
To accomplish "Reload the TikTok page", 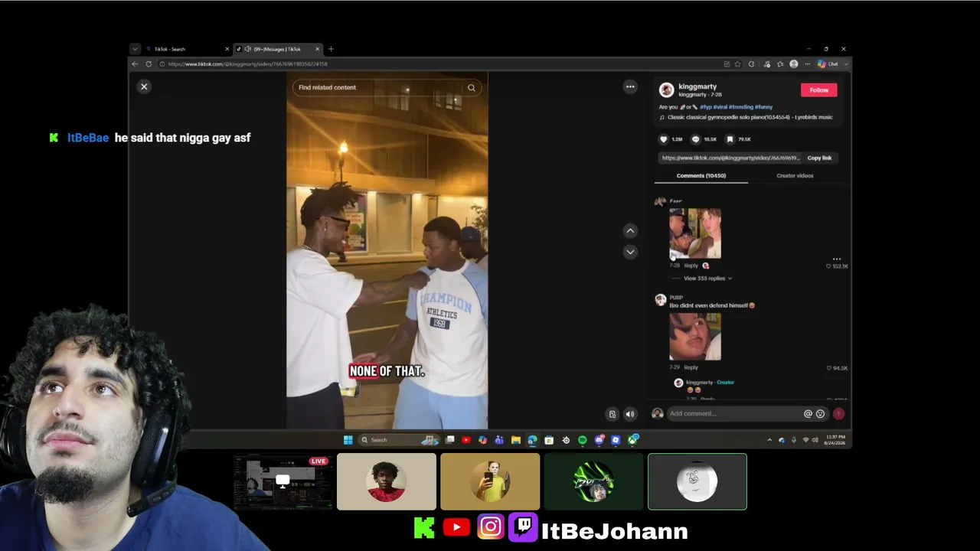I will 149,64.
